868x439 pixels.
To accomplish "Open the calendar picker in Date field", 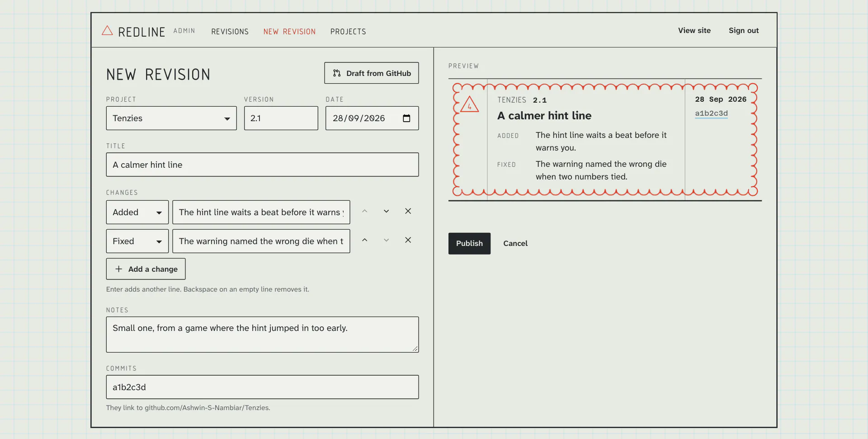I will (406, 118).
